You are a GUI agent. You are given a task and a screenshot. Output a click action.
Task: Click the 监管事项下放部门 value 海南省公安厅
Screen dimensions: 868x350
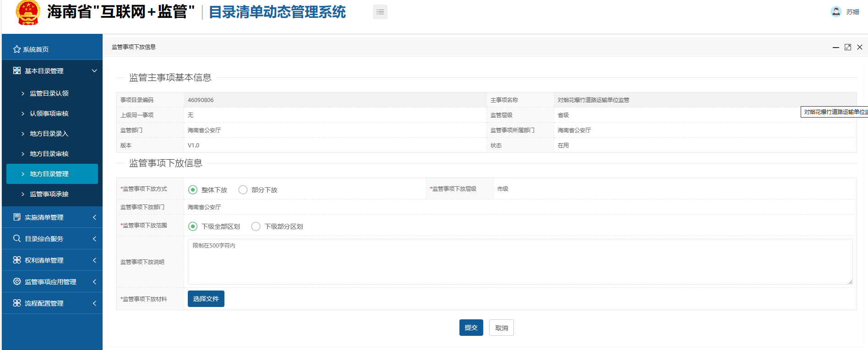pos(204,207)
